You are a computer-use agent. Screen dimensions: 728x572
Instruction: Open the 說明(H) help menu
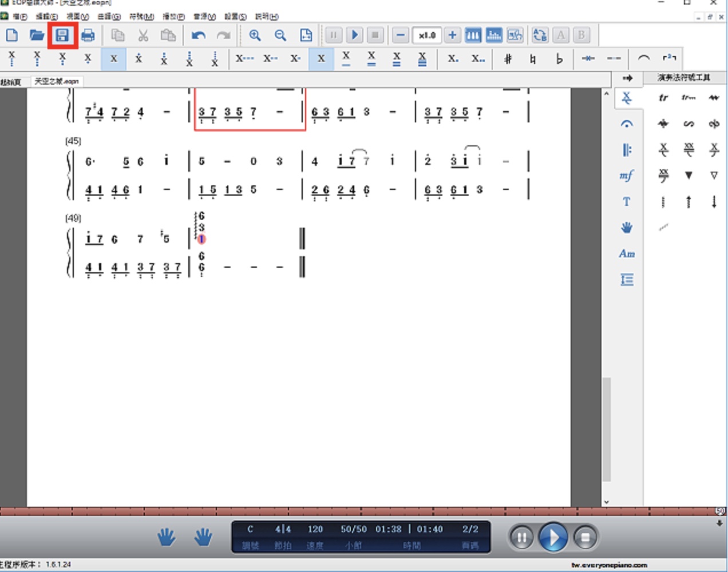coord(266,17)
